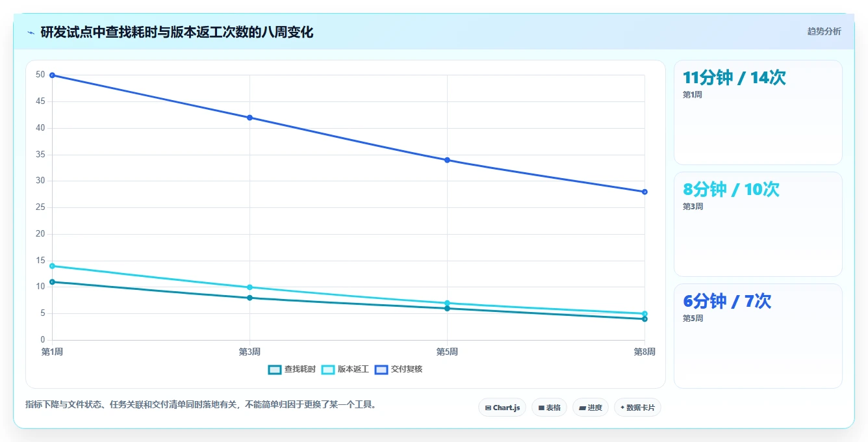Click the 第5周 x-axis label
This screenshot has height=442, width=868.
coord(447,352)
